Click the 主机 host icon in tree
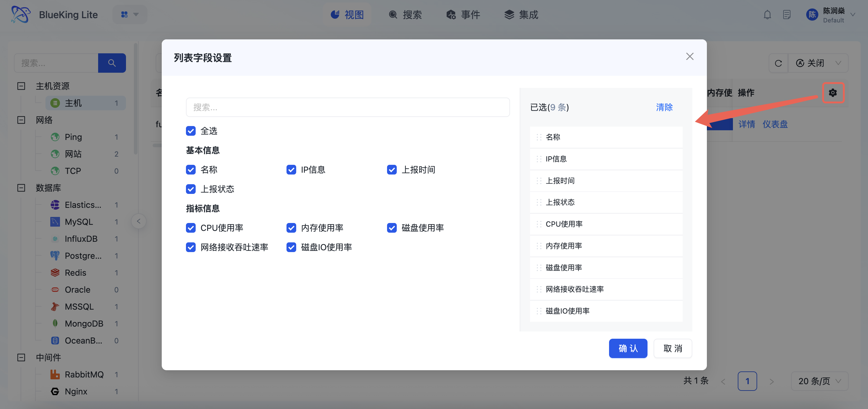 click(55, 103)
